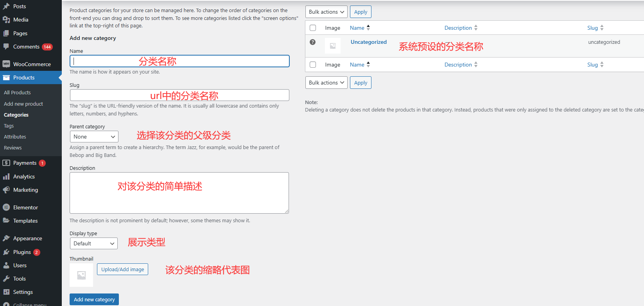Click the Templates folder icon
Viewport: 644px width, 306px height.
[6, 221]
